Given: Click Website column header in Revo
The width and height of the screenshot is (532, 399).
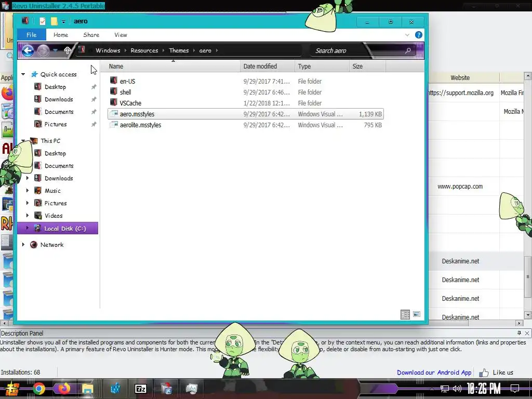Looking at the screenshot, I should coord(460,78).
